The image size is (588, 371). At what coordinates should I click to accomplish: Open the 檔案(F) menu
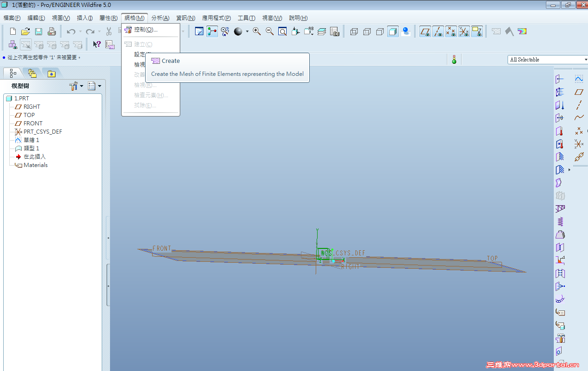(12, 18)
